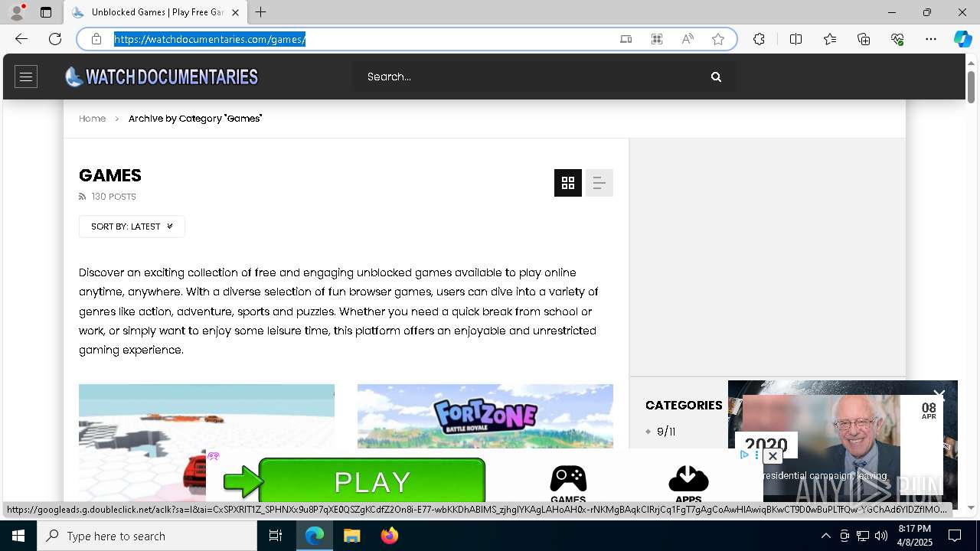The width and height of the screenshot is (980, 551).
Task: Open the AdChoices icon on banner
Action: [x=744, y=455]
